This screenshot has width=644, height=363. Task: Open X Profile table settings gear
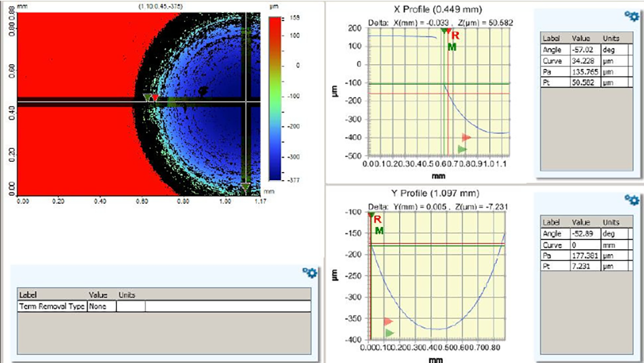631,17
